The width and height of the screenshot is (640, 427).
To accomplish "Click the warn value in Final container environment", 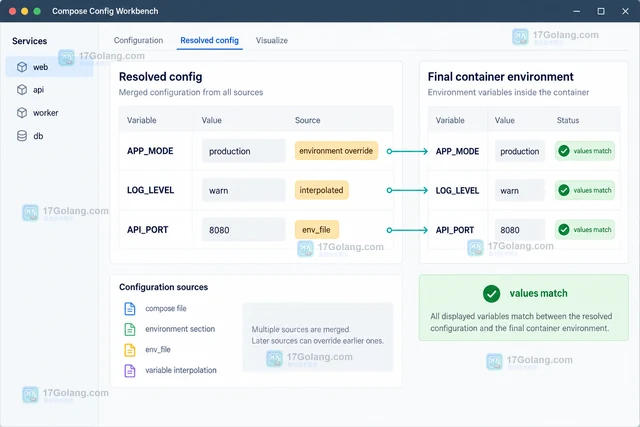I will (520, 190).
